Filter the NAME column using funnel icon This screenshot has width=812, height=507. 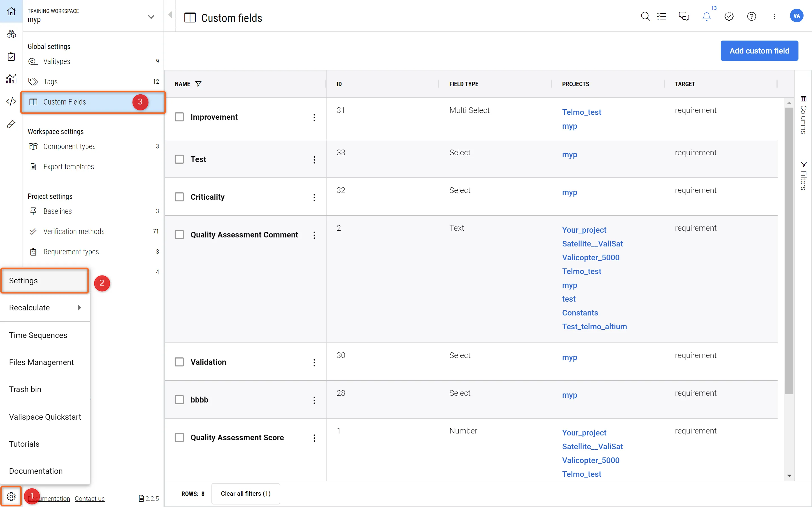pyautogui.click(x=198, y=84)
